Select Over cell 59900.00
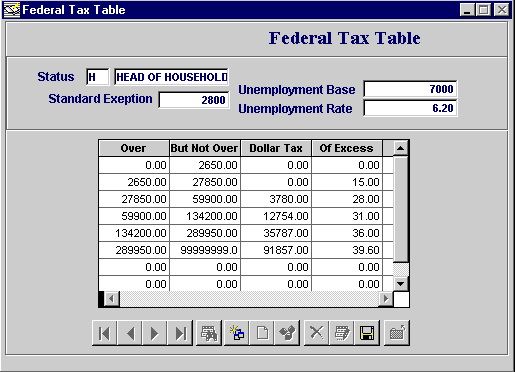The height and width of the screenshot is (372, 515). [134, 216]
